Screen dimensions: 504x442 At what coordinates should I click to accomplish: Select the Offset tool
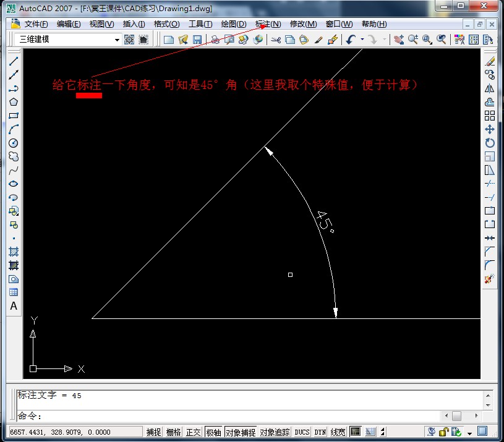(490, 102)
